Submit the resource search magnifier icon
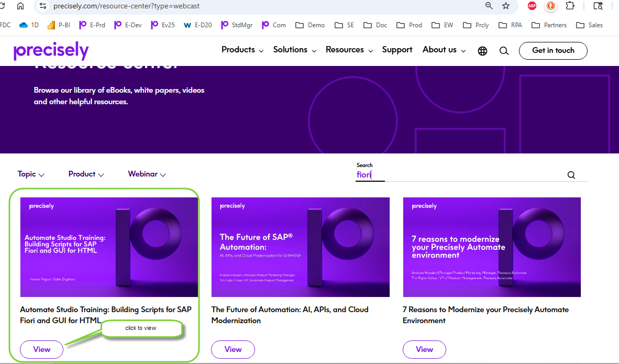 click(571, 175)
